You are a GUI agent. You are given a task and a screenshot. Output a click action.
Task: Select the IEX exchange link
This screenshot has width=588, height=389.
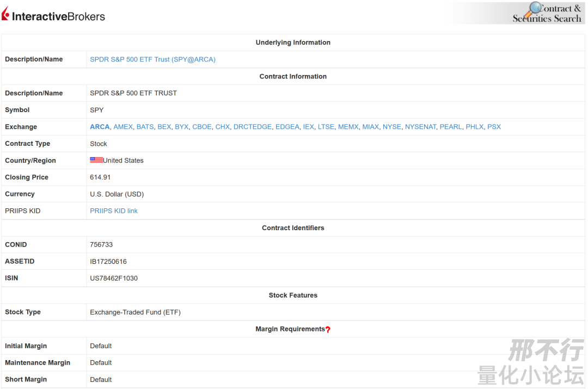pyautogui.click(x=308, y=127)
